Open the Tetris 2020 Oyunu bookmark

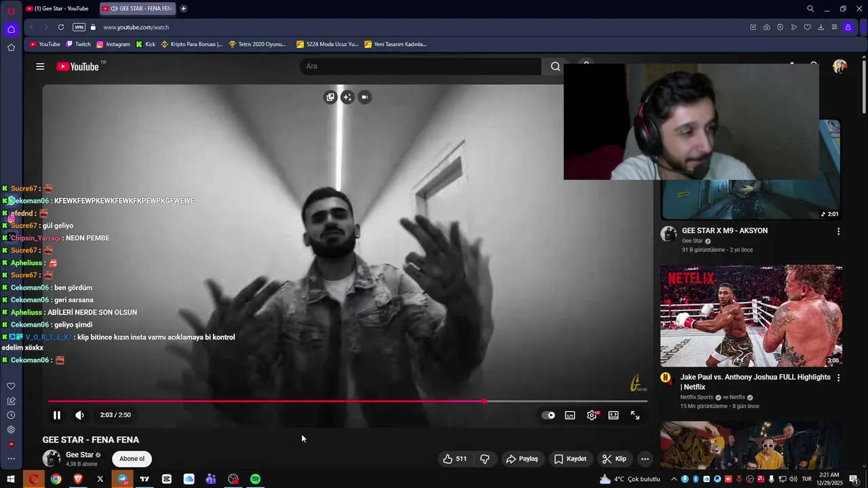[x=258, y=44]
